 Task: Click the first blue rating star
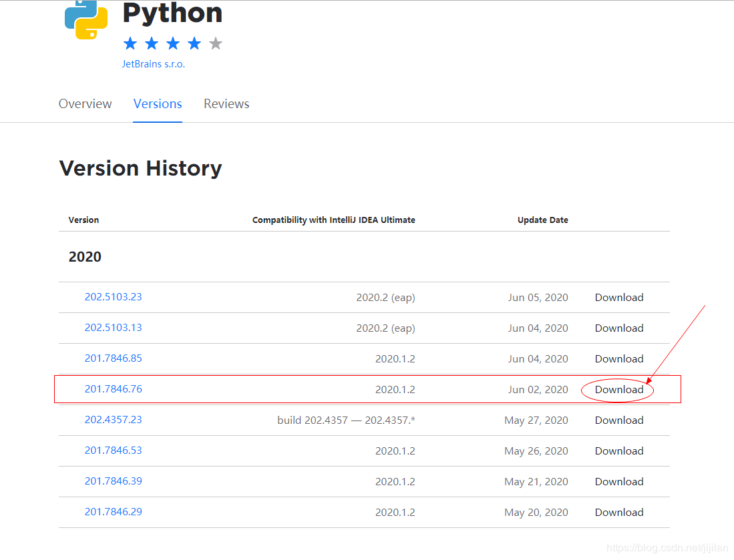pos(130,44)
